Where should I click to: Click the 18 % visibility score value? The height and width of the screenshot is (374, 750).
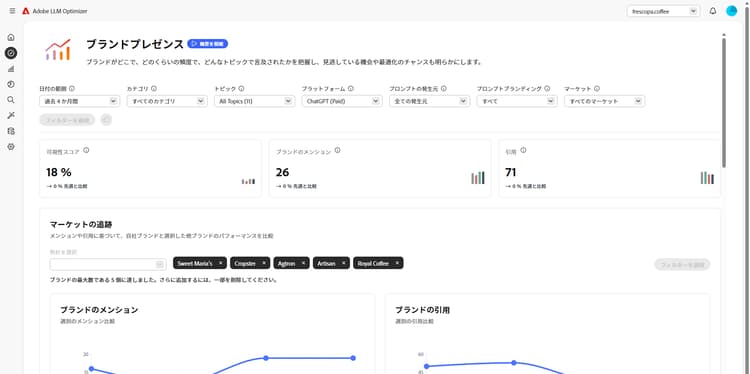click(x=59, y=172)
